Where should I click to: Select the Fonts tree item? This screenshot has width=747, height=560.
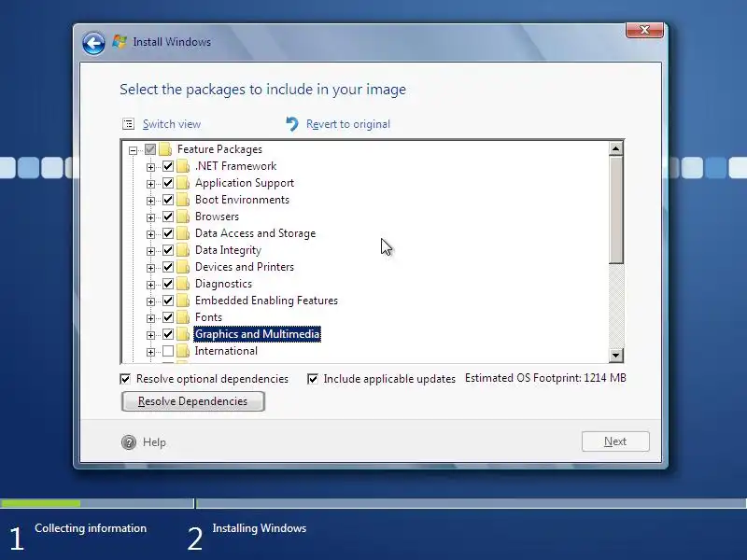tap(208, 317)
